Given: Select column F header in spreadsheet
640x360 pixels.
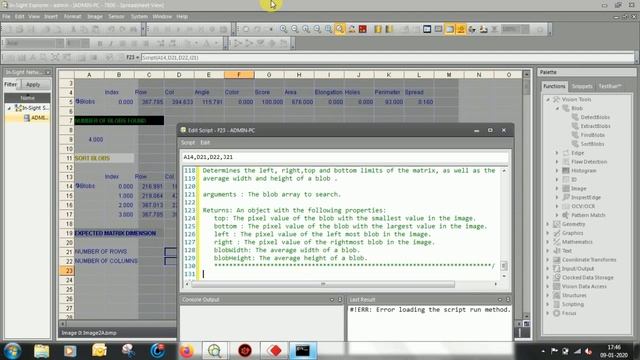Looking at the screenshot, I should click(x=239, y=75).
